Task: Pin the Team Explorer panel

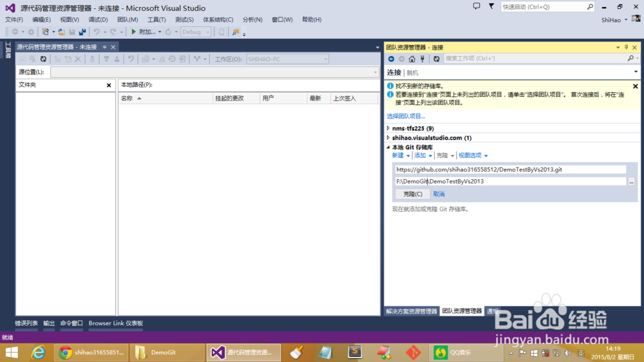Action: pos(627,47)
